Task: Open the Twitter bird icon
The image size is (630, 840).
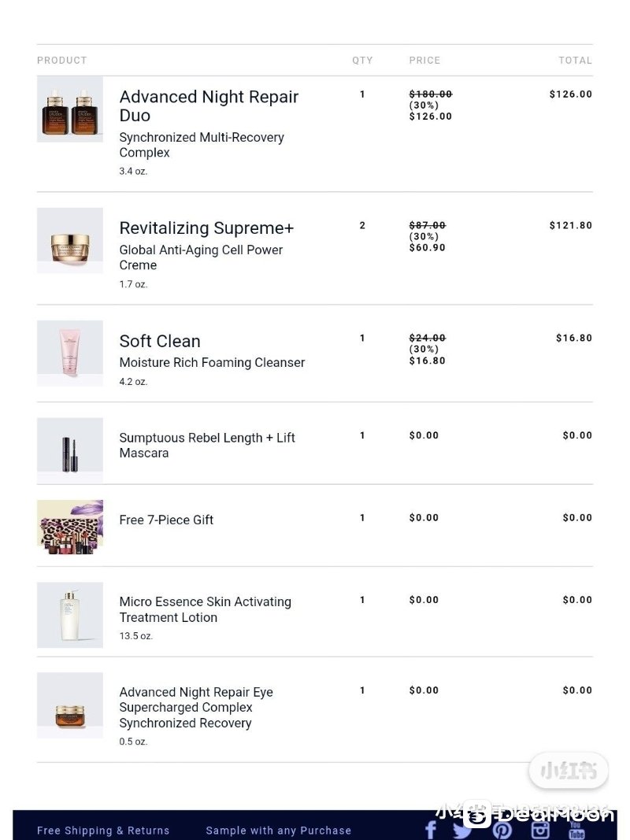Action: click(x=463, y=831)
